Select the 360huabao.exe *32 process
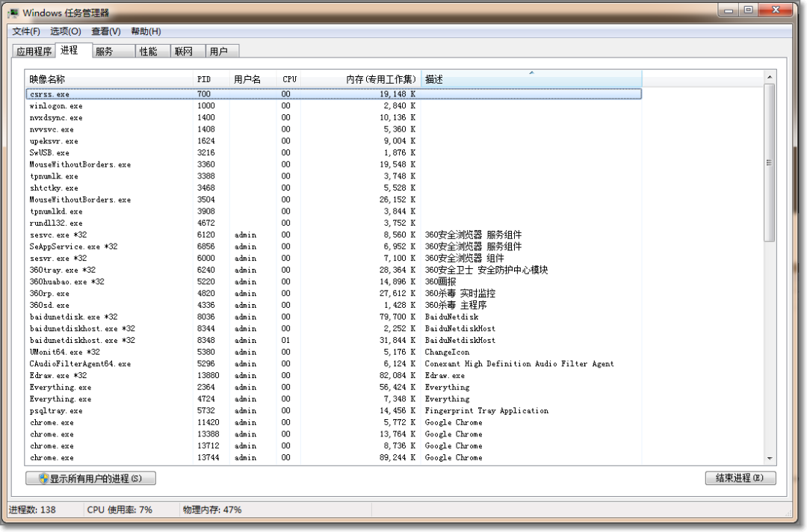The width and height of the screenshot is (807, 532). (x=333, y=282)
